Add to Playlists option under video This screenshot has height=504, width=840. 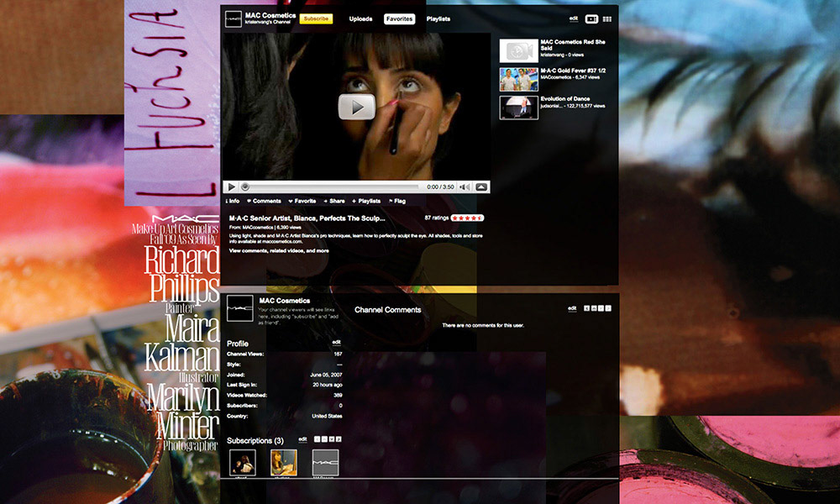(366, 202)
